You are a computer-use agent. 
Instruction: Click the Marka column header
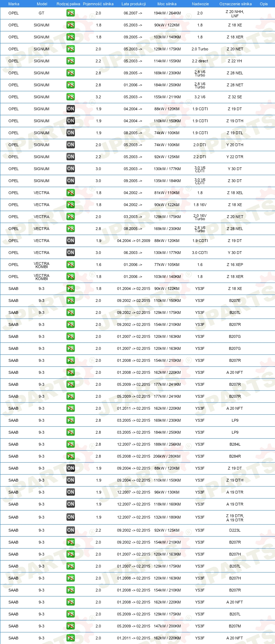(14, 4)
